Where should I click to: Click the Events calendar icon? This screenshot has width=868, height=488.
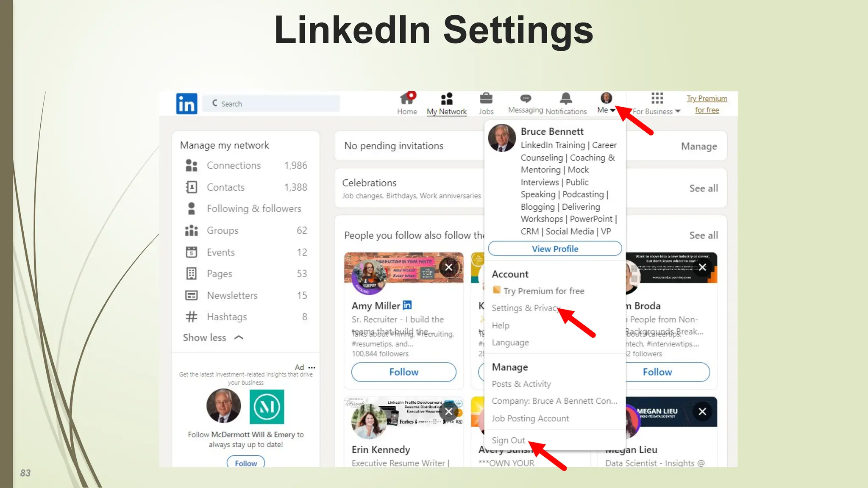[192, 252]
